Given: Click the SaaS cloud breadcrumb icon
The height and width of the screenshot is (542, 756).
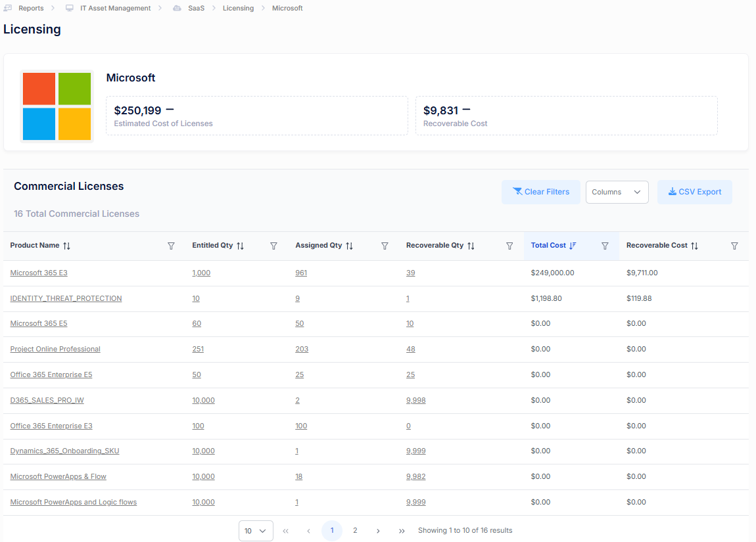Looking at the screenshot, I should (177, 8).
